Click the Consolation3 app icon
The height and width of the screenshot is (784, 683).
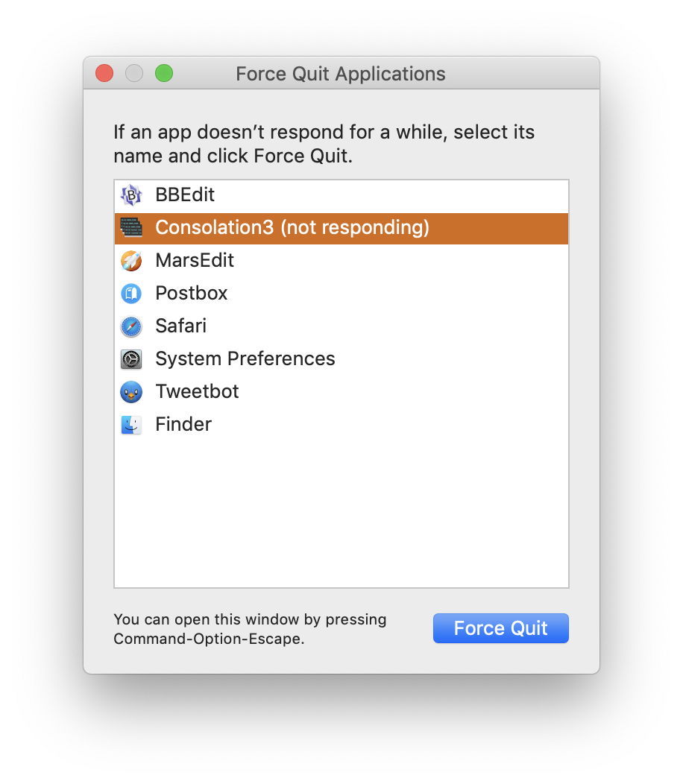click(131, 228)
